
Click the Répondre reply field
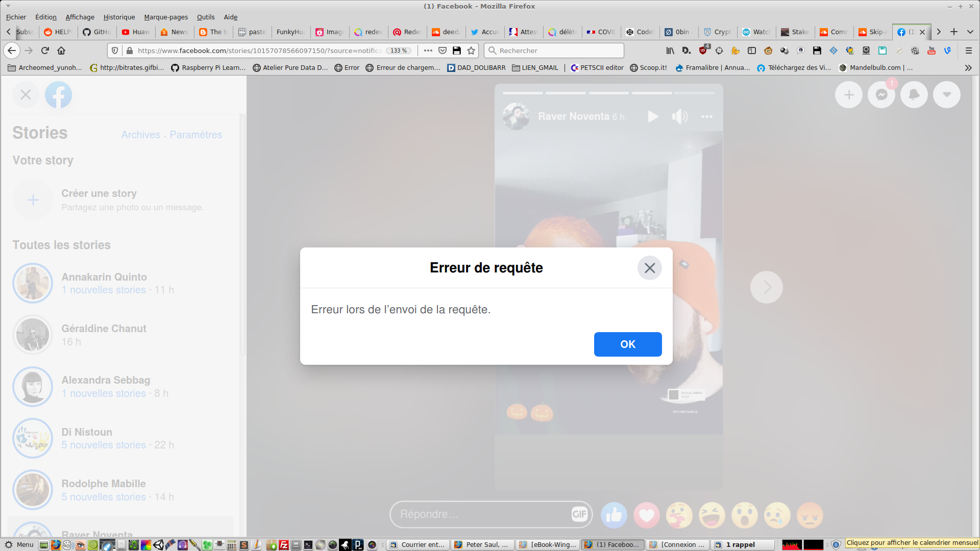(480, 514)
